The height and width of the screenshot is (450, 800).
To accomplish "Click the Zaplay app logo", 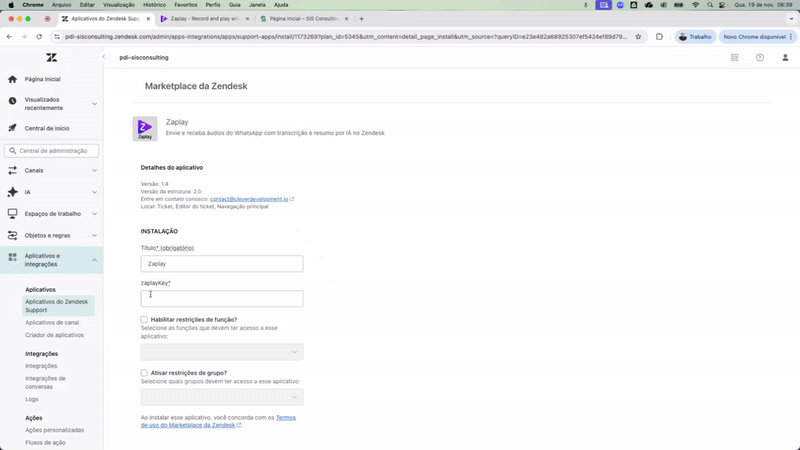I will tap(145, 129).
